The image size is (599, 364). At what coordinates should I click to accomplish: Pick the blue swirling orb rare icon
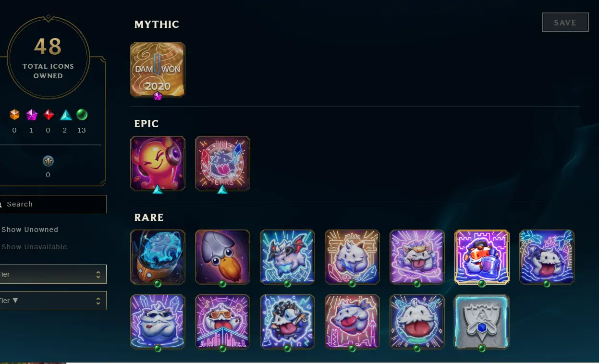click(x=158, y=257)
